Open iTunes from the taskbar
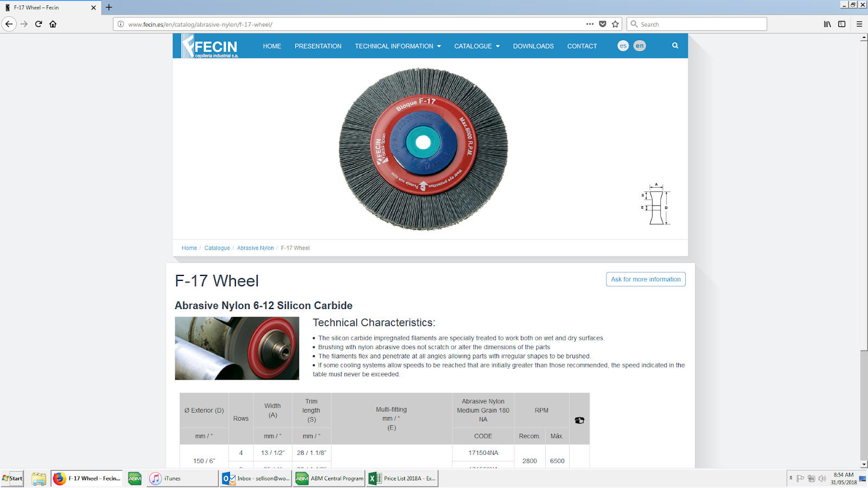 182,478
